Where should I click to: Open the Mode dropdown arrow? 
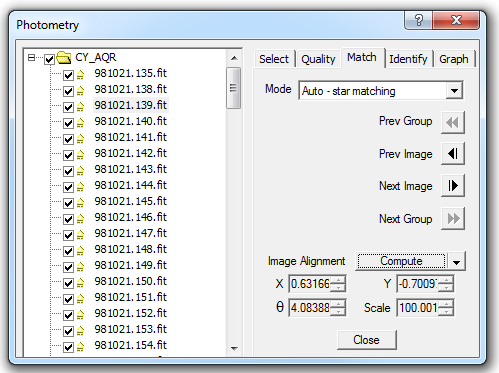[454, 90]
